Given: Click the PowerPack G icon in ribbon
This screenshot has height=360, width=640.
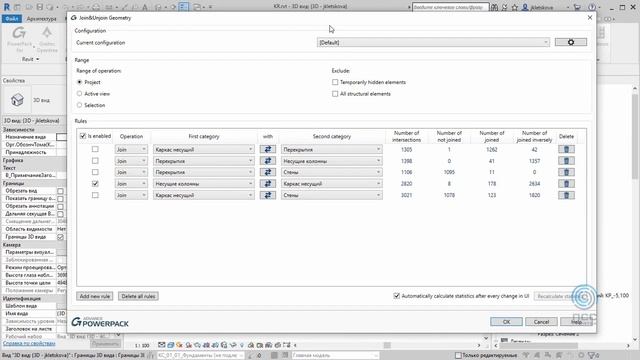Looking at the screenshot, I should tap(19, 33).
